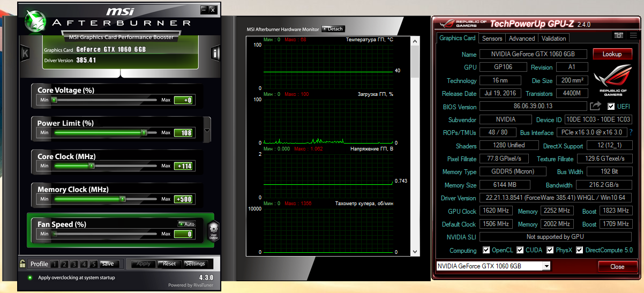Click the GPU temperature graph
The height and width of the screenshot is (293, 644).
coord(328,66)
